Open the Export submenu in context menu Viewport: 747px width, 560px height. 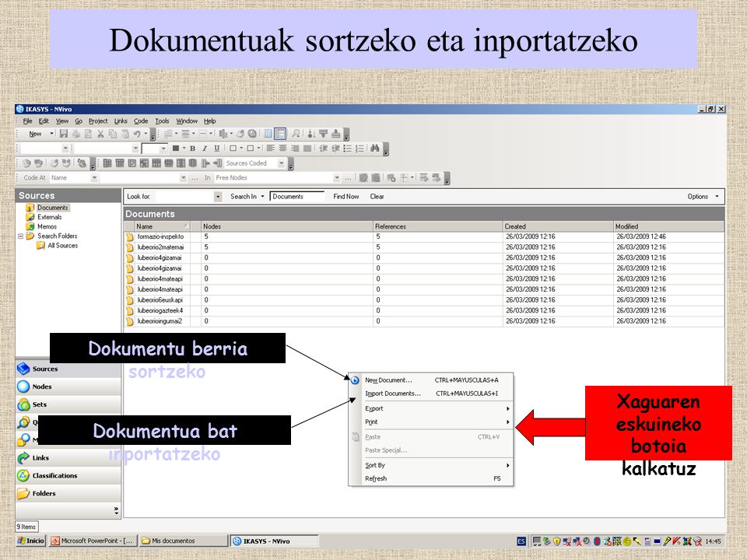coord(431,408)
